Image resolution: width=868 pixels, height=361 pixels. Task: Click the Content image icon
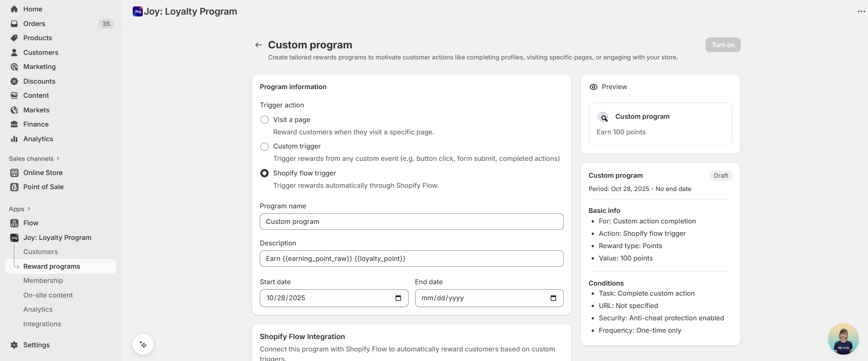14,96
